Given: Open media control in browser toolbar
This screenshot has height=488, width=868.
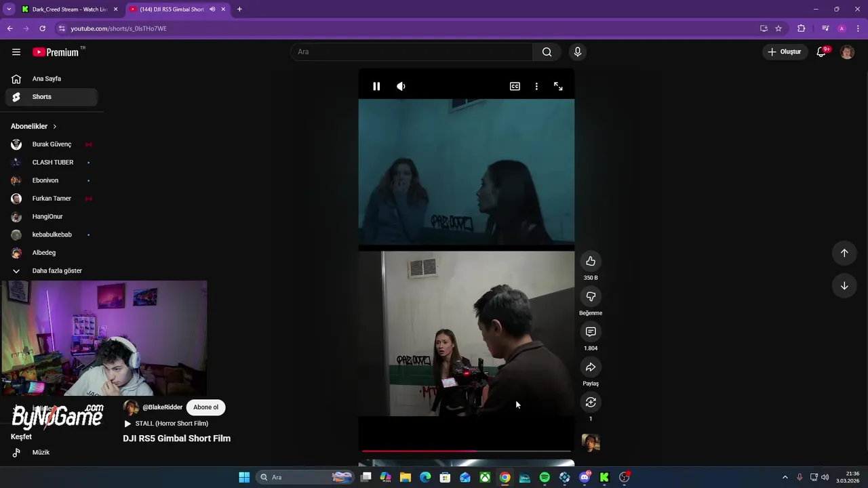Looking at the screenshot, I should tap(825, 28).
